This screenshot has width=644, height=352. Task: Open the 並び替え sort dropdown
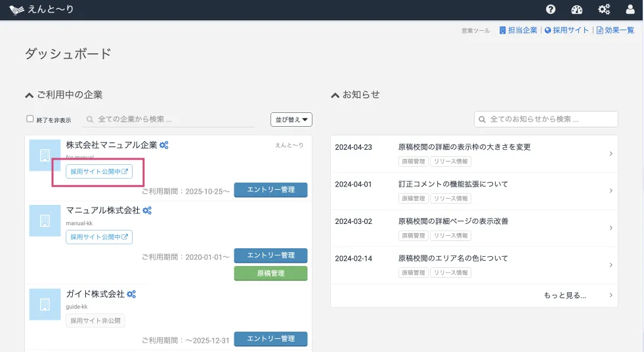291,120
